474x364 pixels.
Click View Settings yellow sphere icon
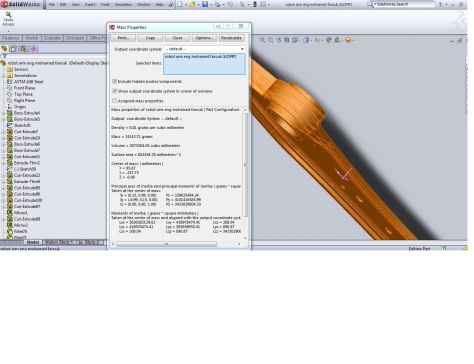click(348, 40)
